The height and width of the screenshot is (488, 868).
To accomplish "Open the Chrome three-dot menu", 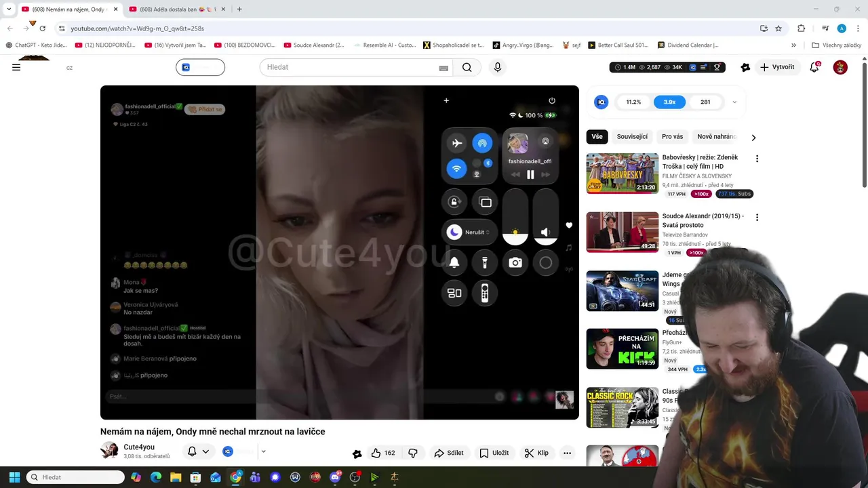I will pyautogui.click(x=856, y=28).
